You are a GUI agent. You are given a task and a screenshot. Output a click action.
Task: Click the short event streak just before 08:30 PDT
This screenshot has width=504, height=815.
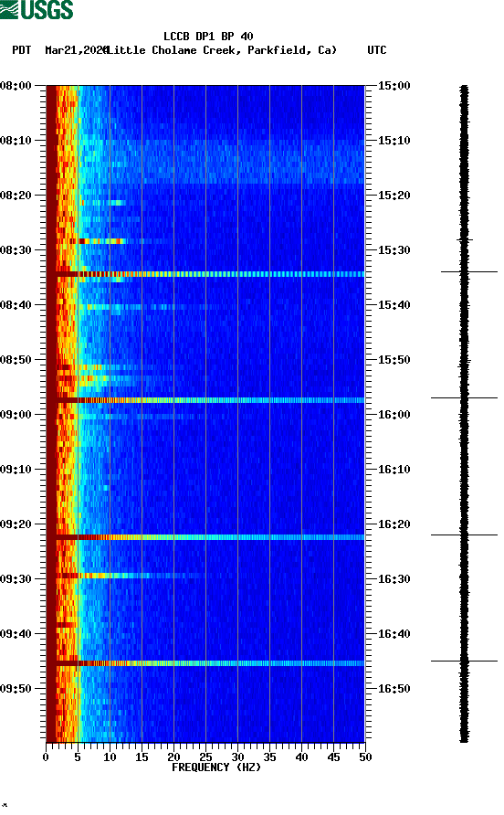pyautogui.click(x=101, y=241)
